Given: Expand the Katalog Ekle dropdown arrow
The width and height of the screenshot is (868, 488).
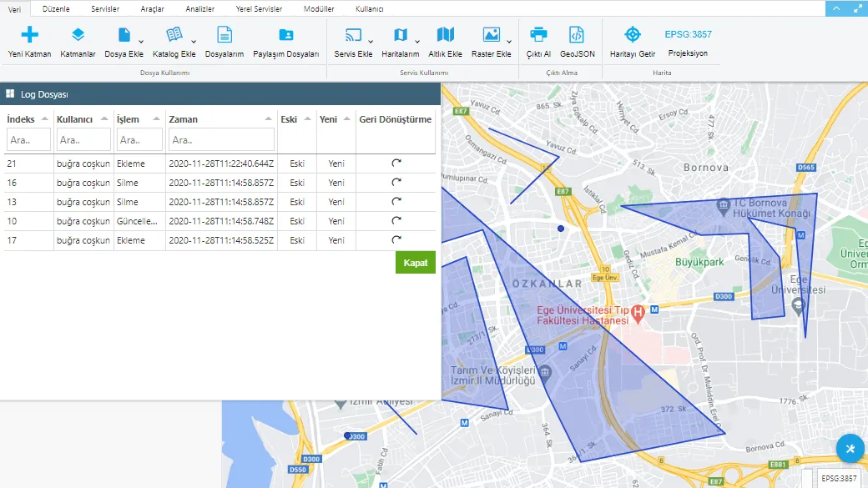Looking at the screenshot, I should [x=194, y=42].
